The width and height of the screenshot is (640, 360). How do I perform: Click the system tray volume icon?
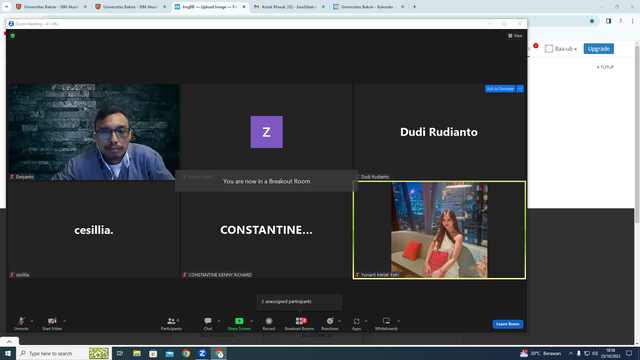595,353
